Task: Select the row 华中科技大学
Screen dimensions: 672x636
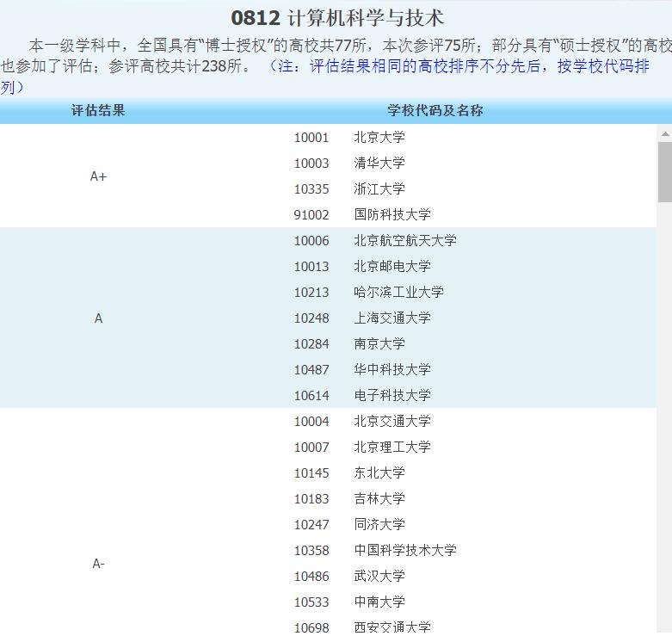Action: coord(391,369)
